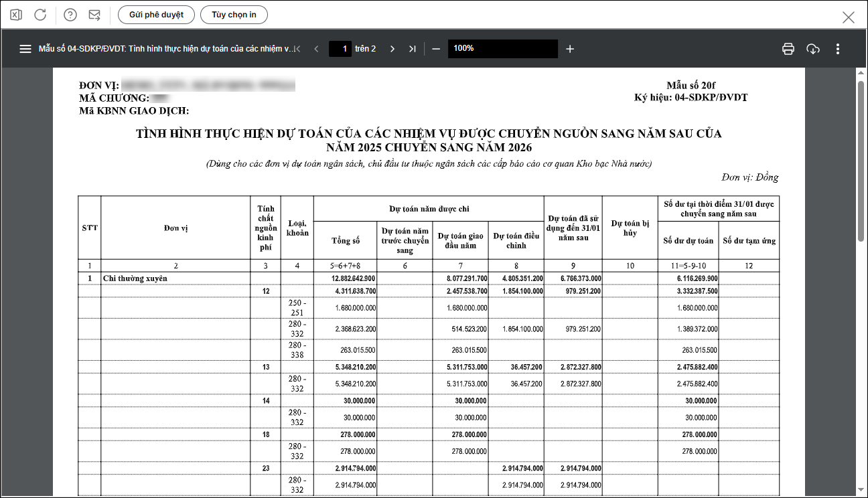Click the value 1.389.372.000
Screen dimensions: 868x498
(x=698, y=329)
